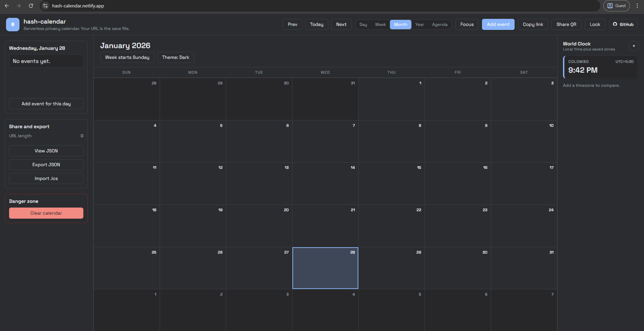The height and width of the screenshot is (331, 644).
Task: Open View JSON
Action: 46,151
